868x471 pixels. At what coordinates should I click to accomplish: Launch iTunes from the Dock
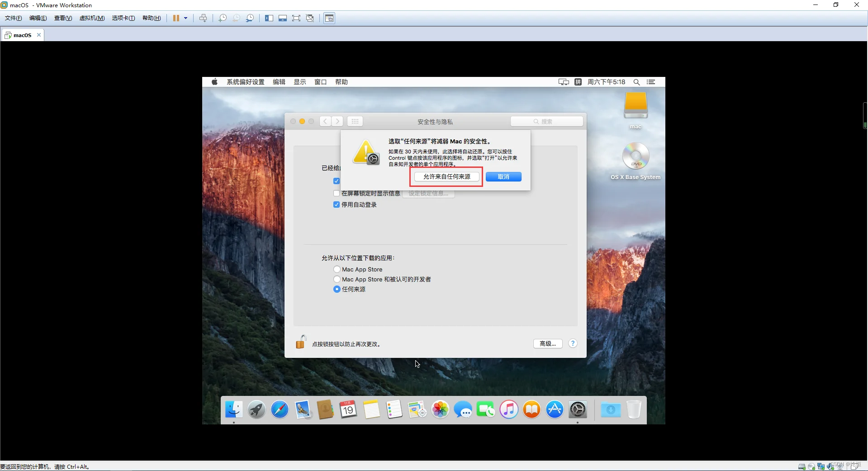click(x=509, y=409)
